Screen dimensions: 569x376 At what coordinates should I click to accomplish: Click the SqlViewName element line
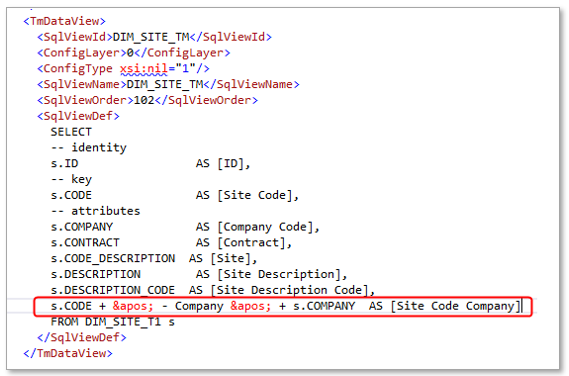168,85
